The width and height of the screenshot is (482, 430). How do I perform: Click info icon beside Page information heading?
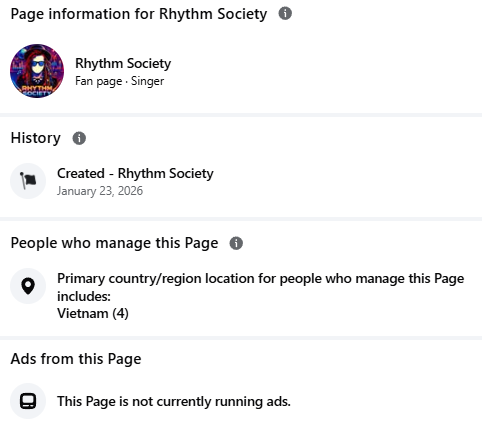click(285, 14)
